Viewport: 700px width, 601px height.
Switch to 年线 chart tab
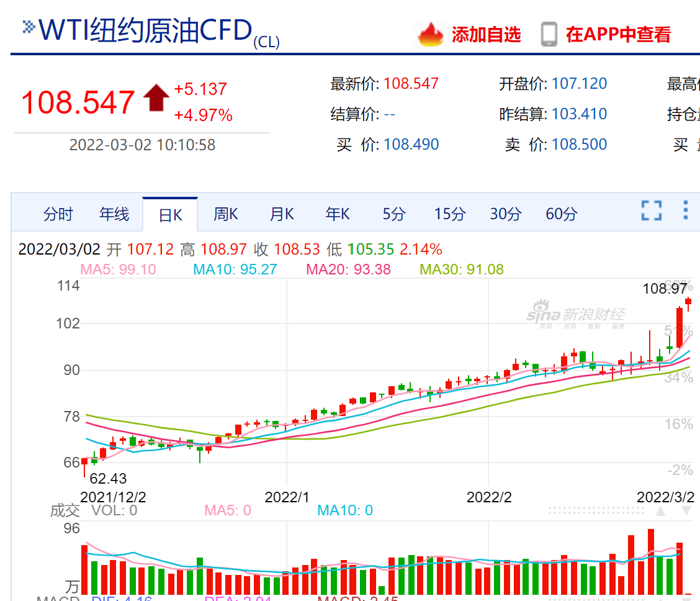click(x=114, y=214)
